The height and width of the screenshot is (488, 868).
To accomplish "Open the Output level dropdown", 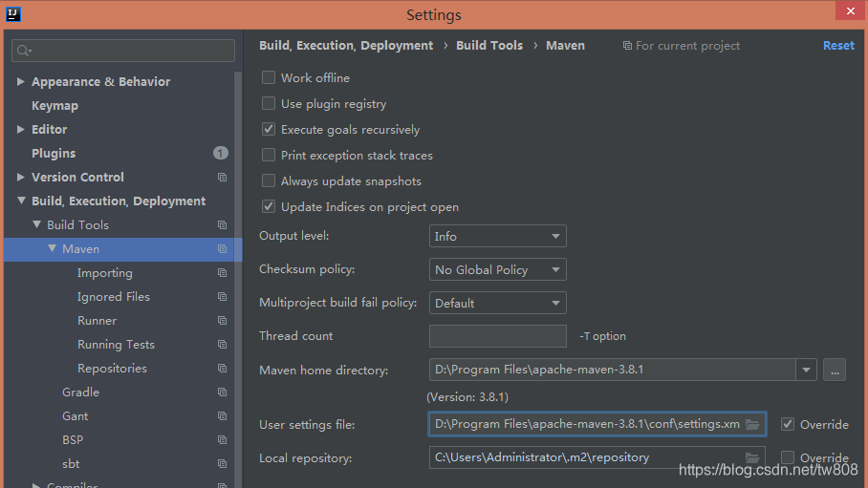I will click(498, 236).
